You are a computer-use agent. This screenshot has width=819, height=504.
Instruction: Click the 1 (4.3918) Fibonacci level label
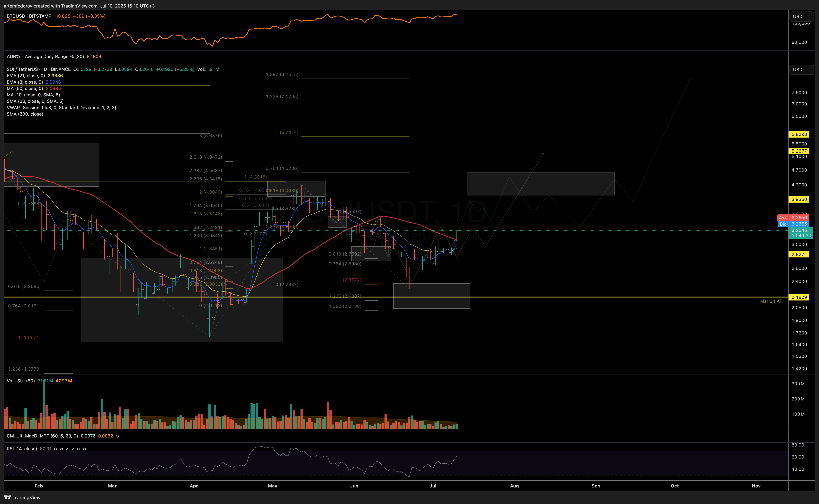coord(255,177)
